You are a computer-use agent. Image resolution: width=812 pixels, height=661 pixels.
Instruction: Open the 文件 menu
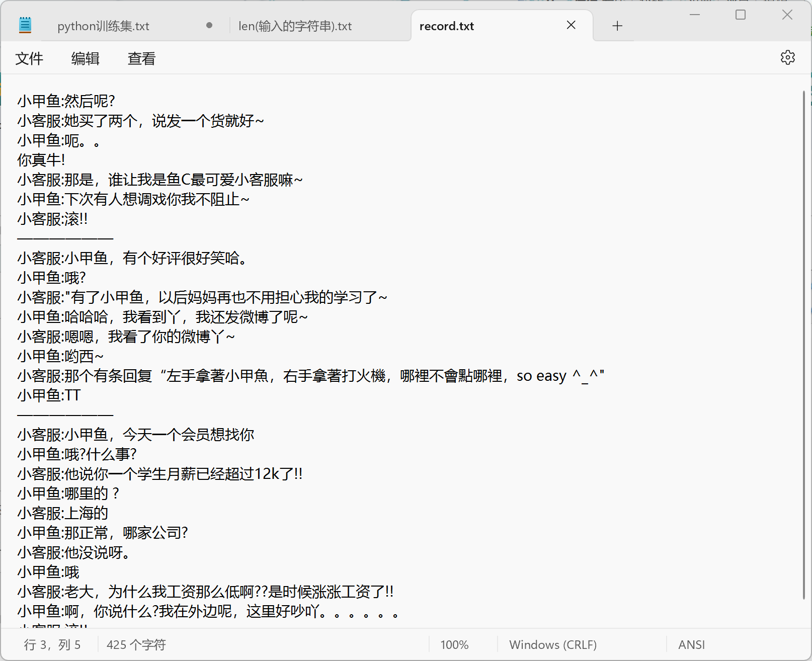coord(29,58)
